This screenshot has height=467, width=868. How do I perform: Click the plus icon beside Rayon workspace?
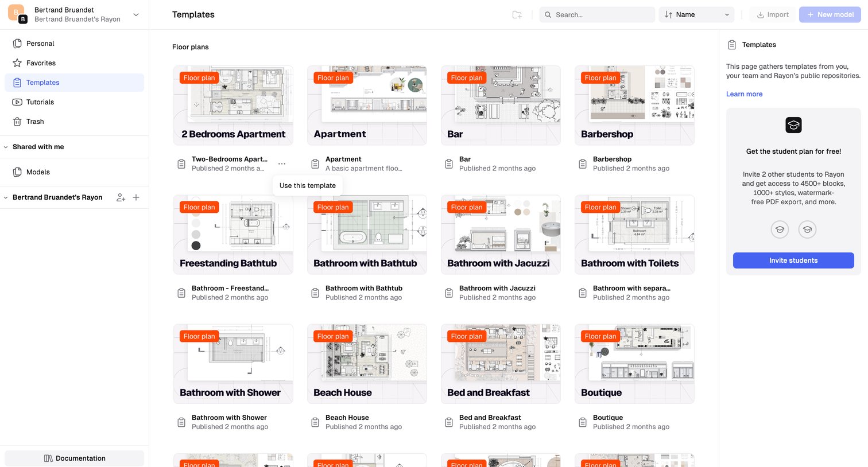click(x=136, y=197)
